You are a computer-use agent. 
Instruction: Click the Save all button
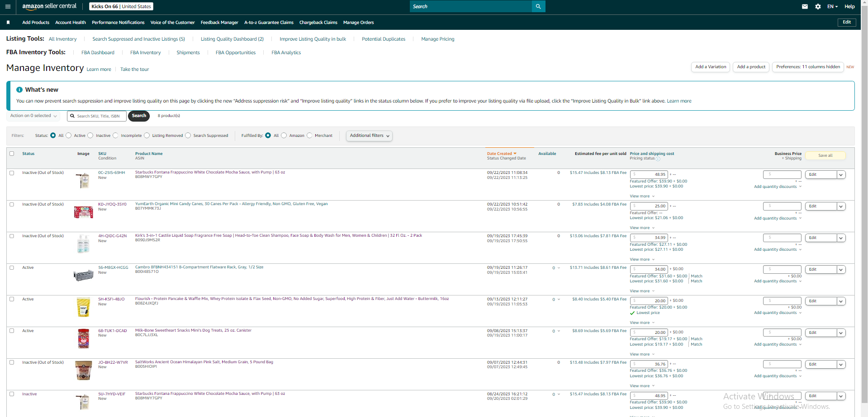point(825,155)
